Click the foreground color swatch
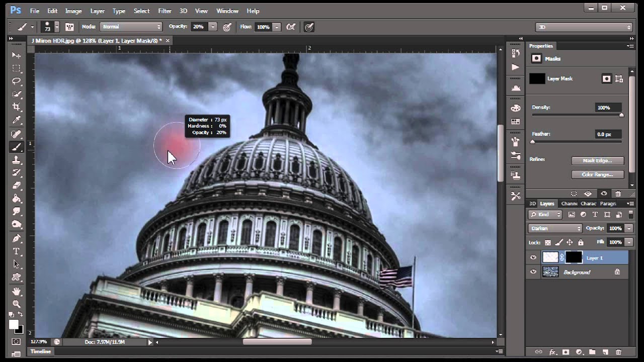 tap(14, 324)
